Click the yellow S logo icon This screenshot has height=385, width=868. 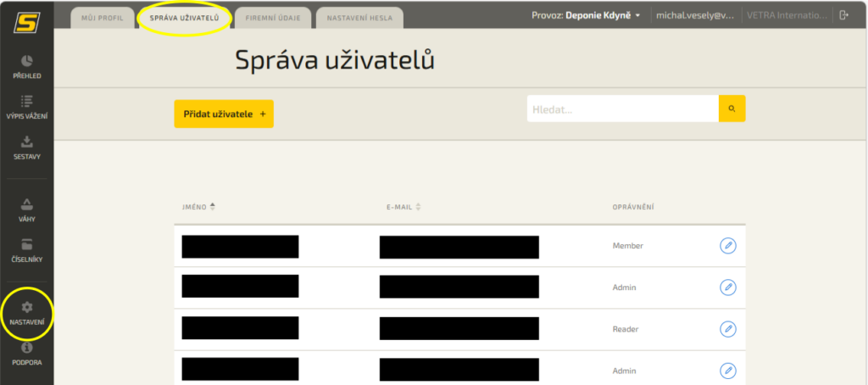point(26,19)
